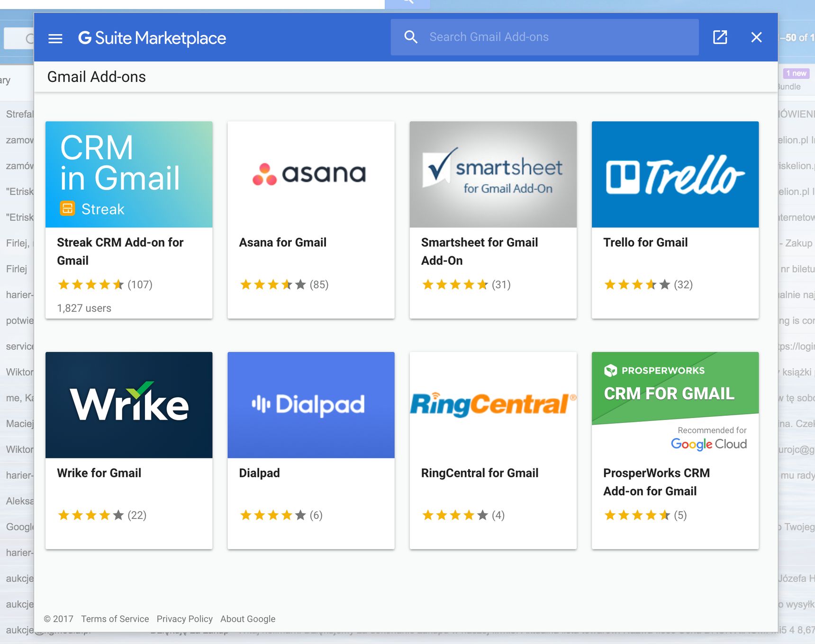Image resolution: width=815 pixels, height=644 pixels.
Task: Focus the Search Gmail Add-ons field
Action: 544,37
